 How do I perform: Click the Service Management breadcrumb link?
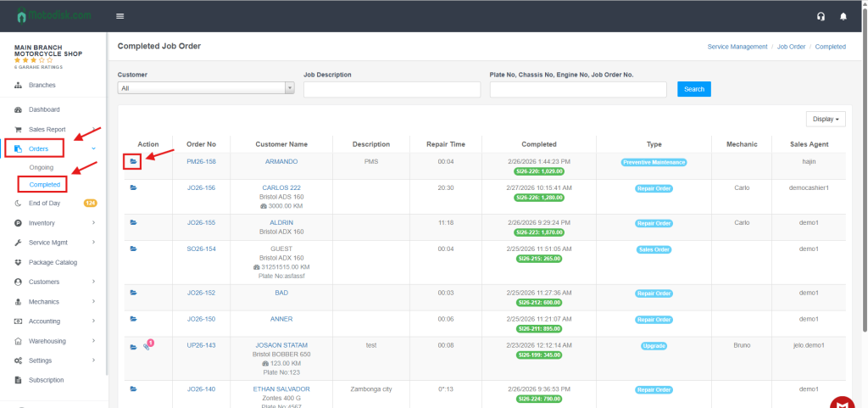coord(737,47)
